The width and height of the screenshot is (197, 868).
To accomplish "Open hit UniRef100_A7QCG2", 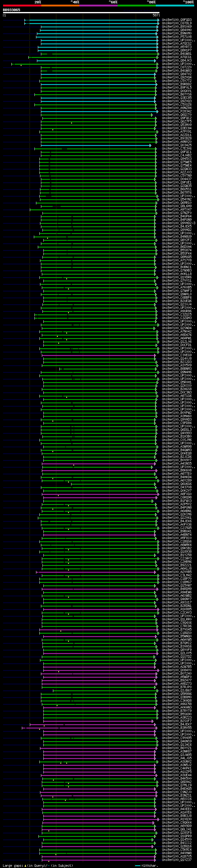I will 177,43.
